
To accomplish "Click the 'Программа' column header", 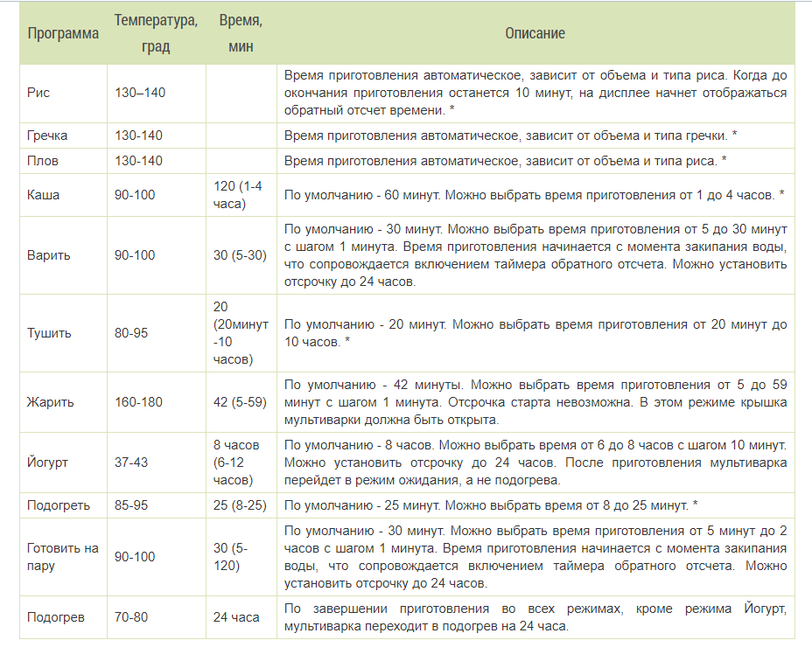I will 63,33.
